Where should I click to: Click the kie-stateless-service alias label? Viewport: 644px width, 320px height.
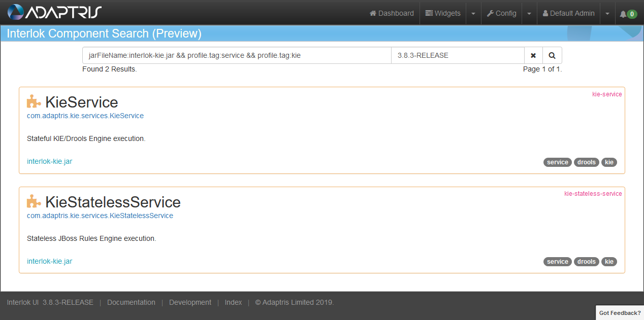coord(593,194)
